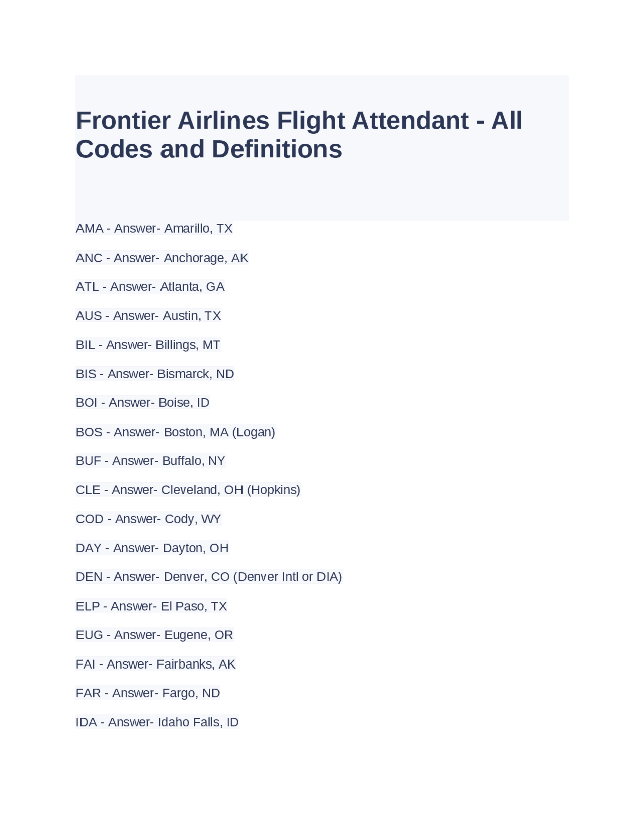Click the EUG Eugene, OR line
The height and width of the screenshot is (833, 644).
pyautogui.click(x=154, y=635)
